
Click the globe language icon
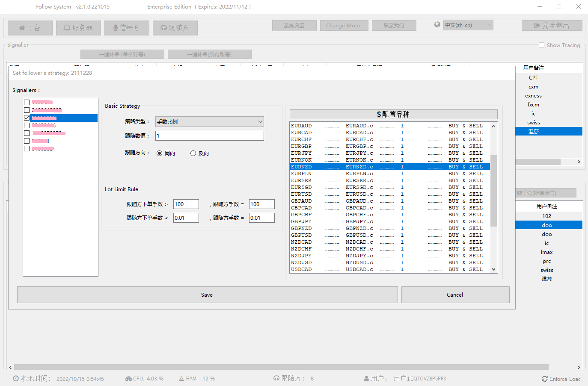pyautogui.click(x=437, y=25)
